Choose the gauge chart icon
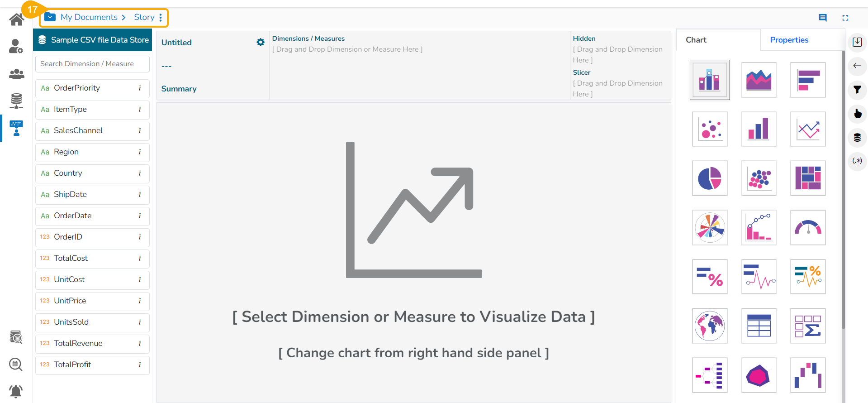Image resolution: width=868 pixels, height=403 pixels. click(808, 227)
